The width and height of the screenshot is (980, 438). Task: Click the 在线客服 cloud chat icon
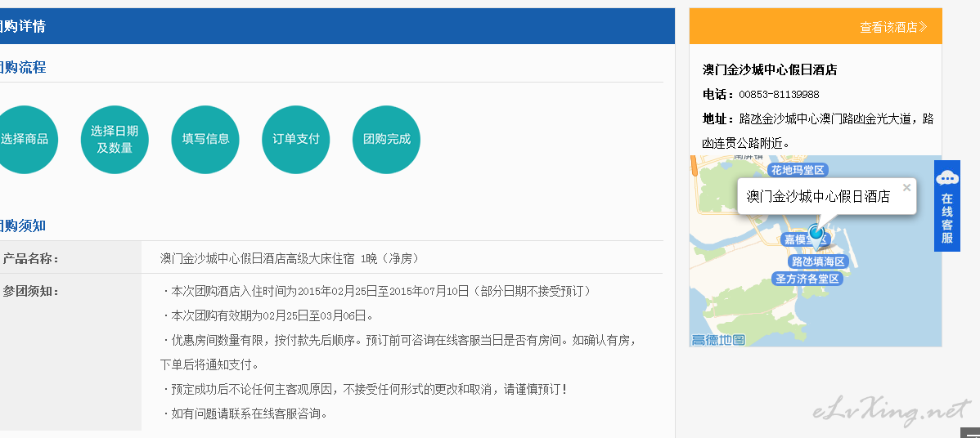947,178
